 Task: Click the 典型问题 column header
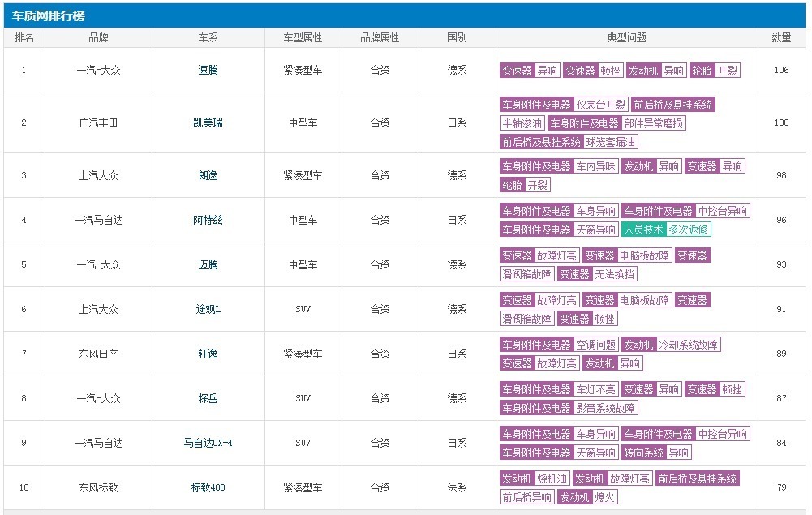coord(626,38)
